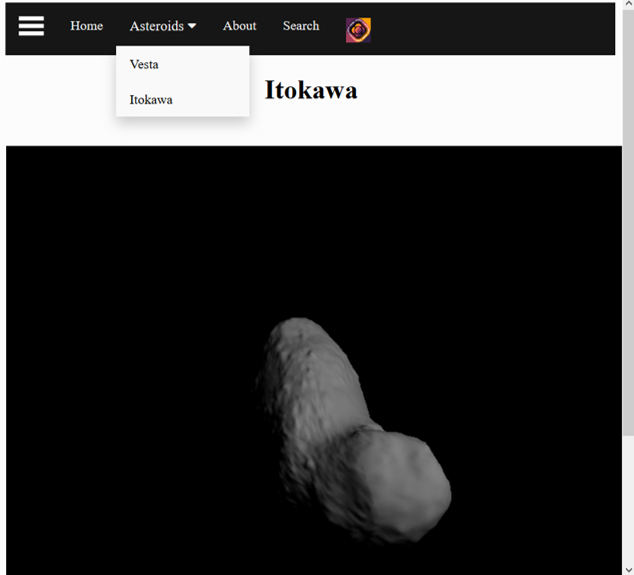Open the About page

coord(239,26)
